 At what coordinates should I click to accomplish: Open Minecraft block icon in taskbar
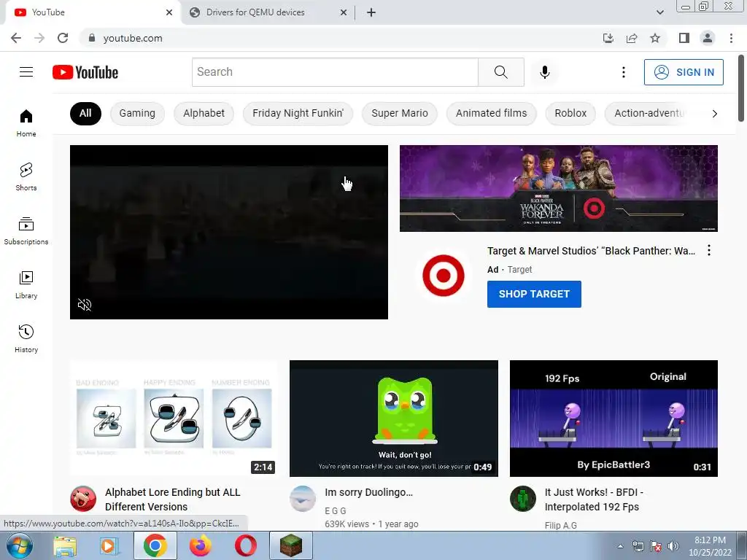[x=290, y=545]
